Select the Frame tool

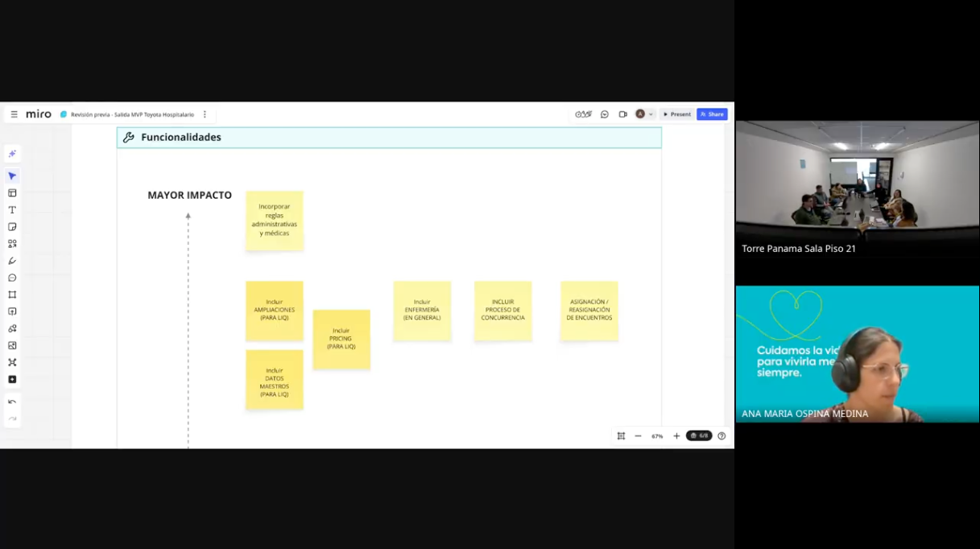(12, 295)
